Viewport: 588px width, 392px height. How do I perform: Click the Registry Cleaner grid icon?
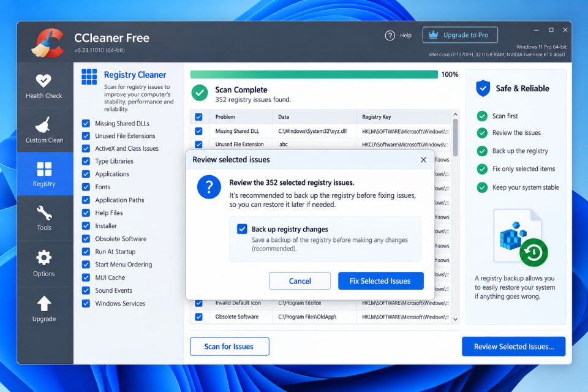point(89,77)
